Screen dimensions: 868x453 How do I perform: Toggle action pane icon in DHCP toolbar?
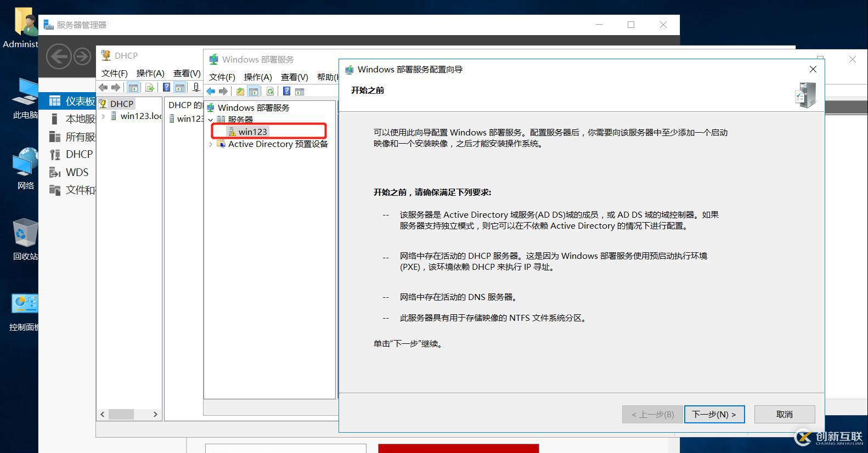tap(180, 87)
